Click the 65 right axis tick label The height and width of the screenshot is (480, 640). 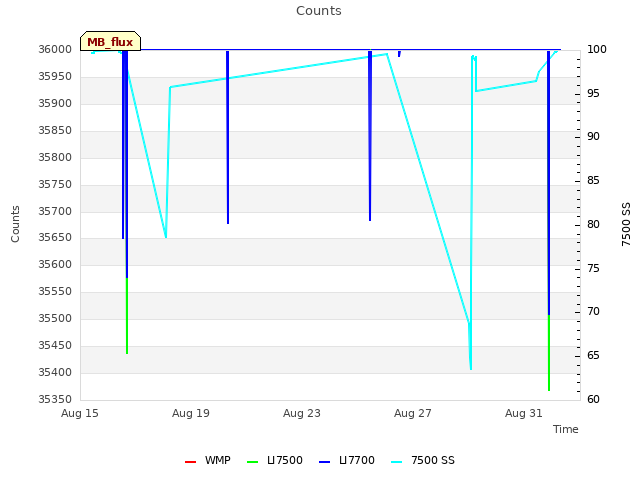tap(593, 356)
